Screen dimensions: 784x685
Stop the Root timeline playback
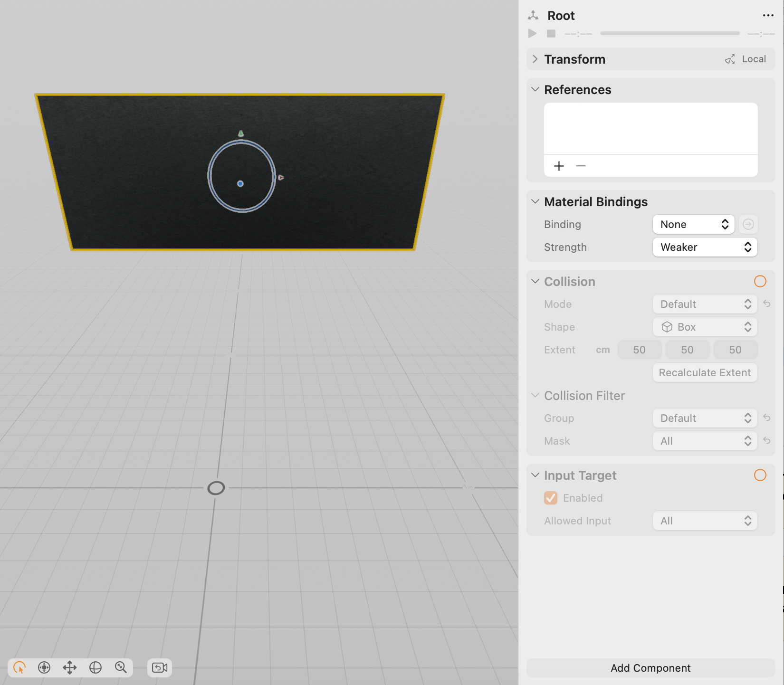(551, 33)
